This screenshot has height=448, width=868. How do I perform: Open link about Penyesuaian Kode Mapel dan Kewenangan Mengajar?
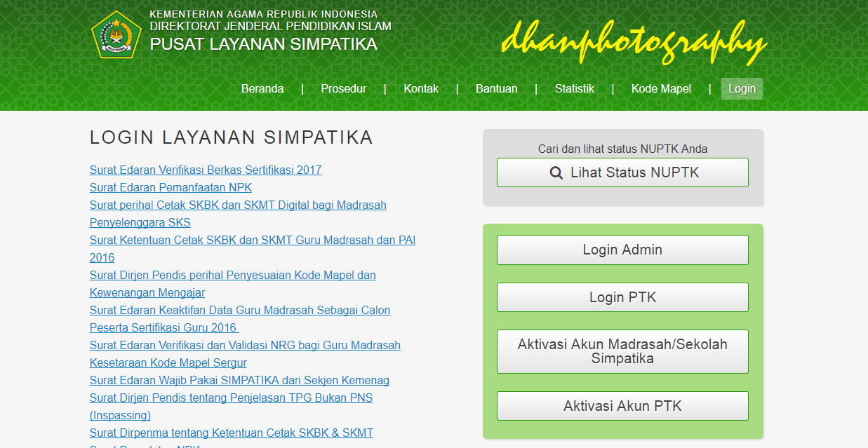pos(232,275)
